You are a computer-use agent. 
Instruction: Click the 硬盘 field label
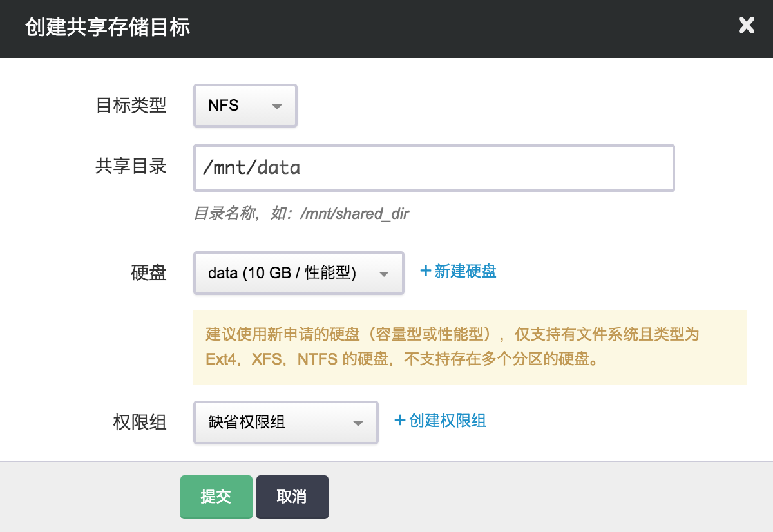coord(148,272)
